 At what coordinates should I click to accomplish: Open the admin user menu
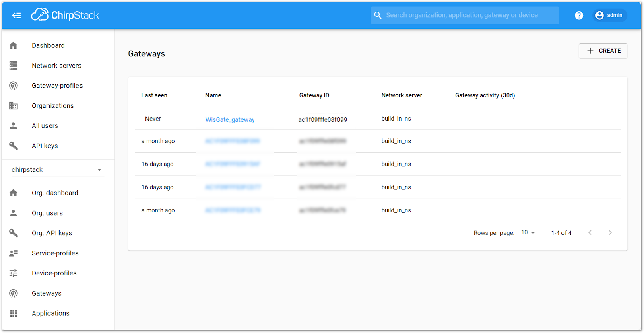(610, 15)
